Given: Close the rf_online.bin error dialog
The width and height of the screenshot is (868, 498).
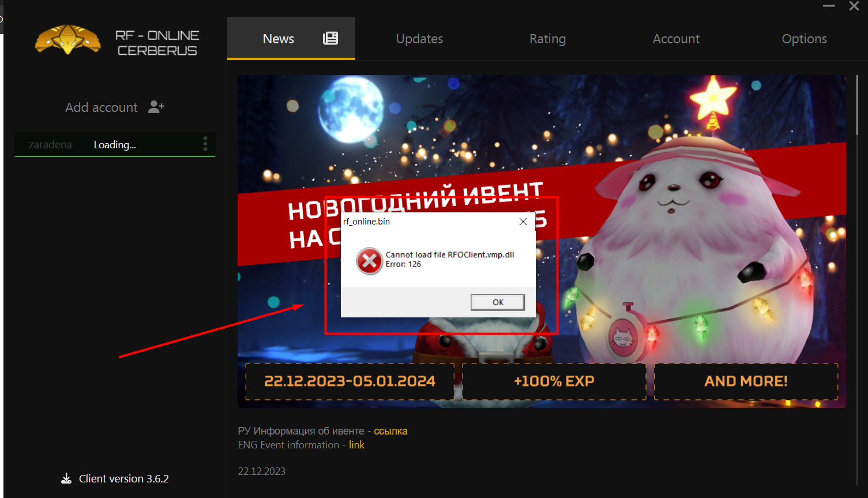Looking at the screenshot, I should tap(523, 222).
